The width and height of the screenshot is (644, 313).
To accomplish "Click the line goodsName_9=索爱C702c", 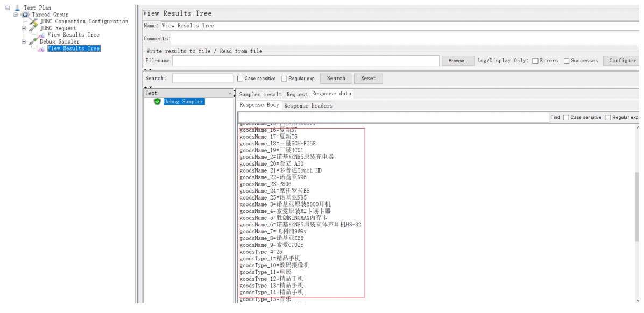I will [x=272, y=245].
